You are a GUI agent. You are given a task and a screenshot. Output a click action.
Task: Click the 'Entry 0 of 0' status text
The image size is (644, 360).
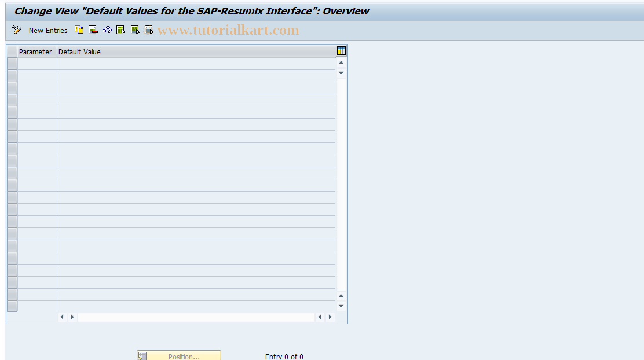[x=284, y=357]
